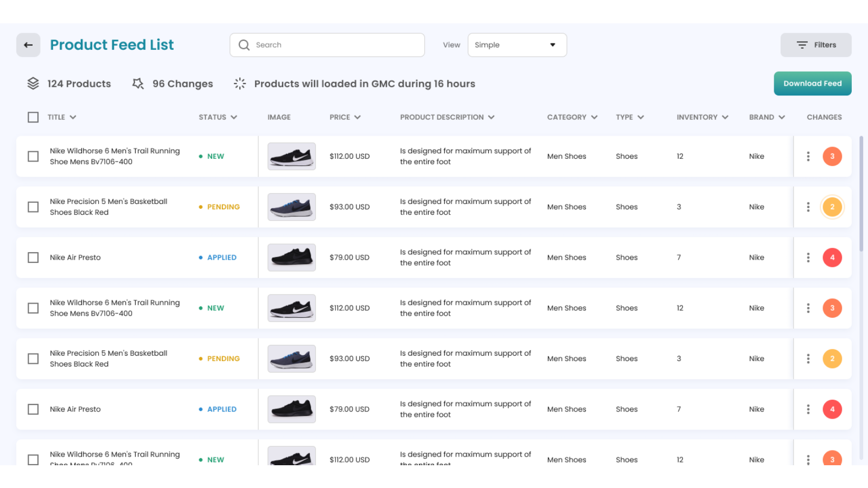This screenshot has height=488, width=868.
Task: Open shoe thumbnail of first Air Presto row
Action: tap(292, 258)
